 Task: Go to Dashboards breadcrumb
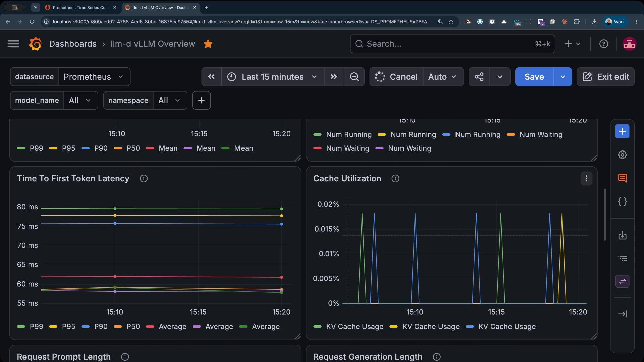[73, 44]
